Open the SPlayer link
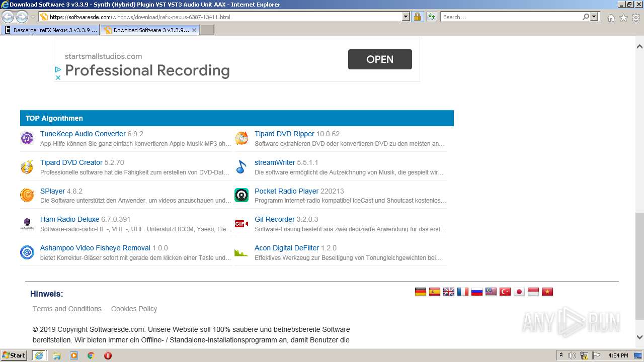Screen dimensions: 644x362 tap(53, 191)
